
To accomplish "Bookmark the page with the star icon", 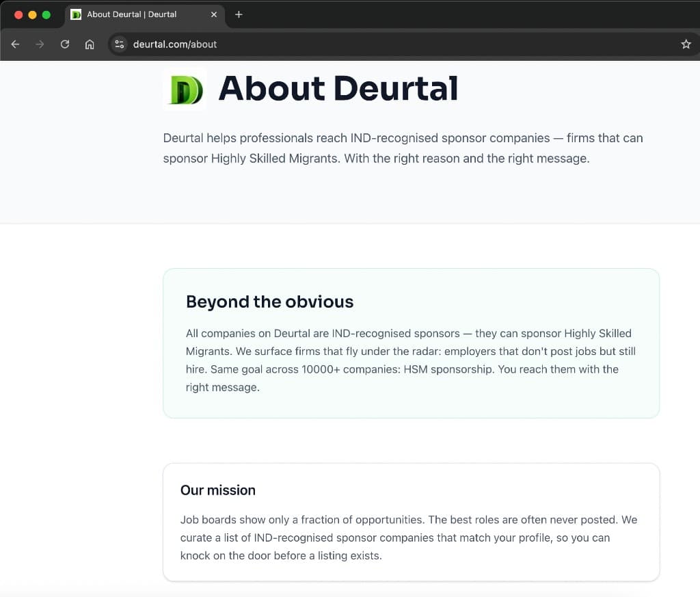I will tap(686, 44).
